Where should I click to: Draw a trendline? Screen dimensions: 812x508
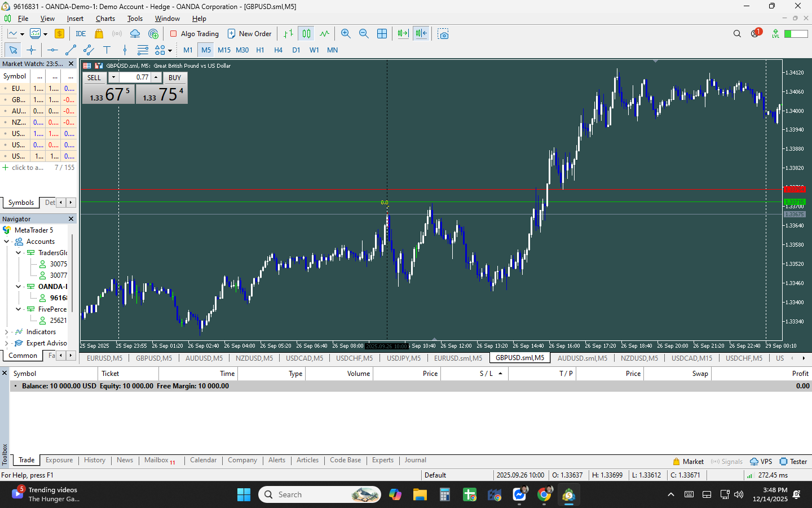(x=70, y=50)
